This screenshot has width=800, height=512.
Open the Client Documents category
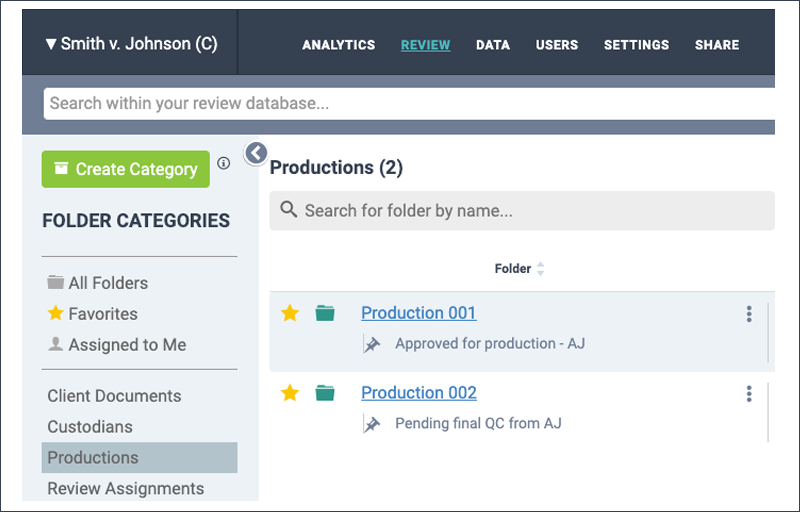[x=114, y=396]
